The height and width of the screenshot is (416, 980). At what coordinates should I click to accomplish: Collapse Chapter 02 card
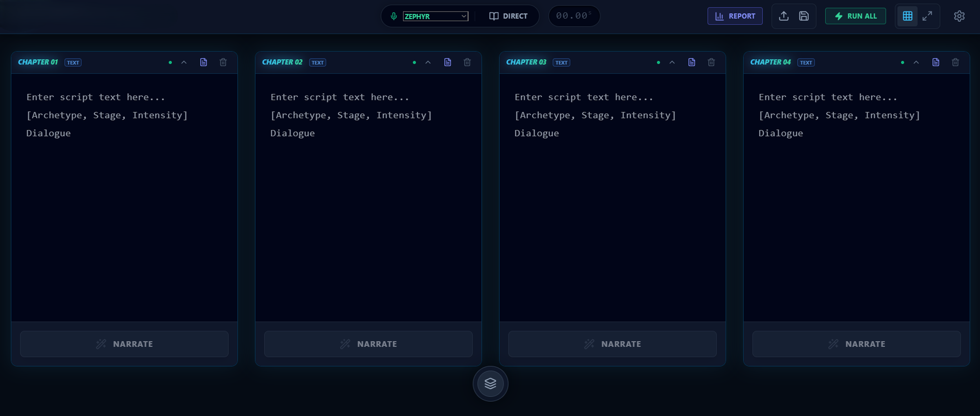pos(428,62)
